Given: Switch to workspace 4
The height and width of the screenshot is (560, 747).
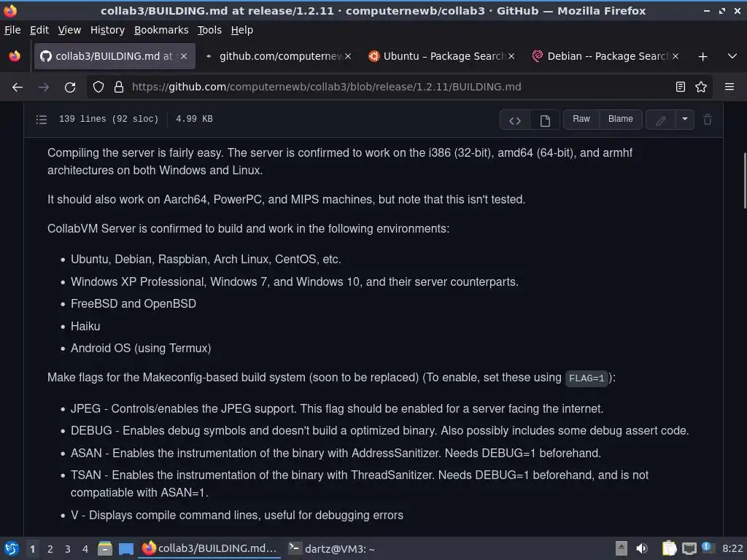Looking at the screenshot, I should [x=85, y=549].
